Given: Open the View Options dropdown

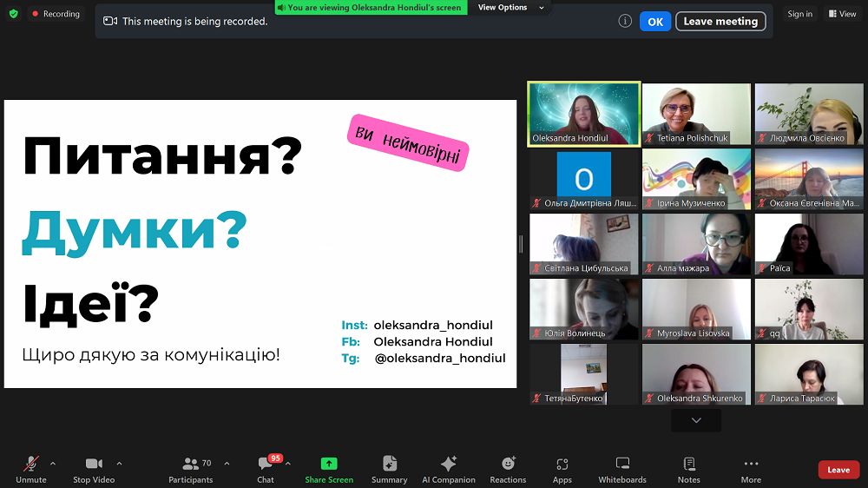Looking at the screenshot, I should (511, 8).
